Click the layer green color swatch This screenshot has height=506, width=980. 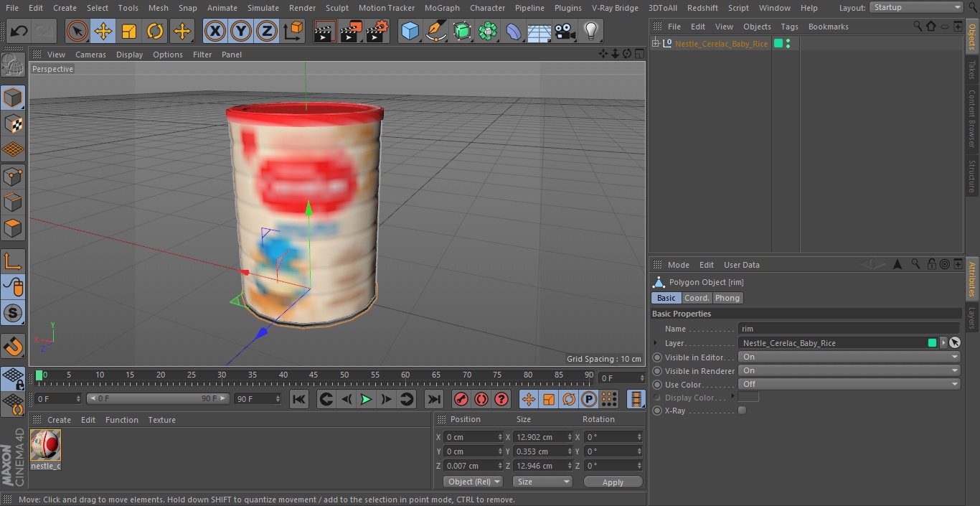click(932, 343)
